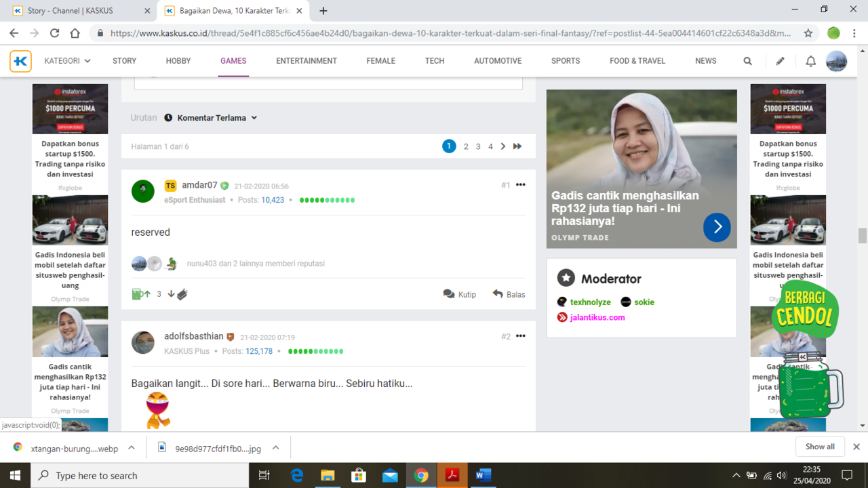868x488 pixels.
Task: Open the ENTERTAINMENT menu
Action: pyautogui.click(x=307, y=61)
